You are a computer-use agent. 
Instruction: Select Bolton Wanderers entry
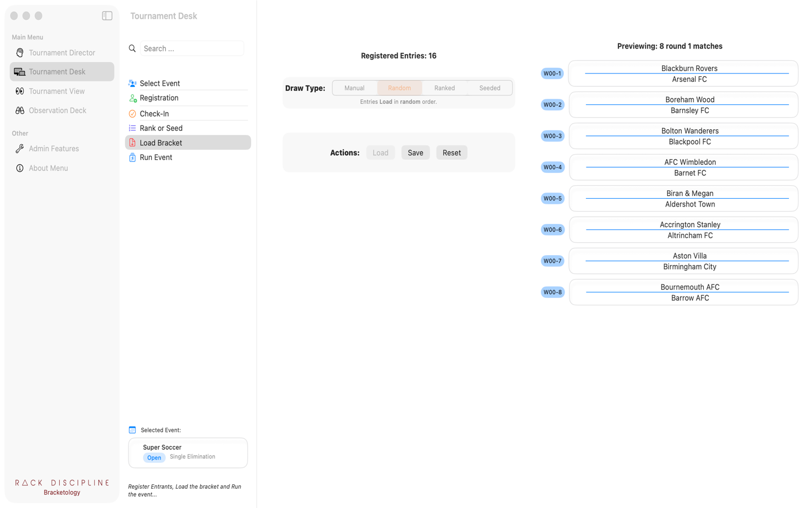pos(690,131)
